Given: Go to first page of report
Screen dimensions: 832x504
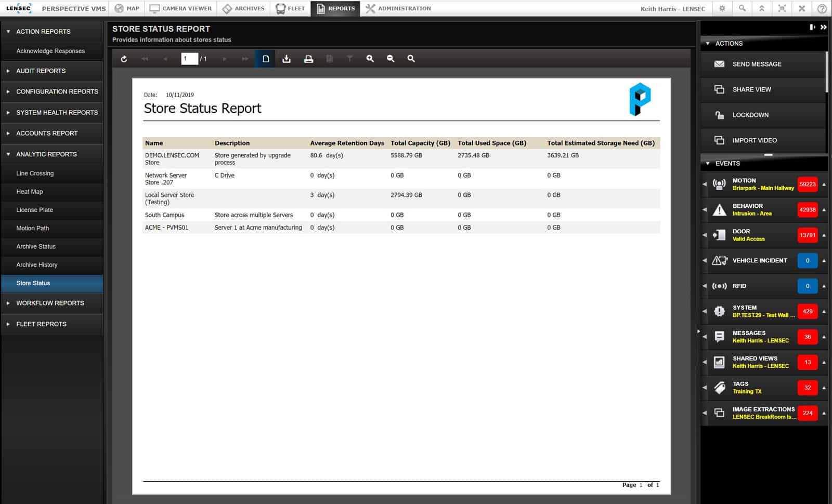Looking at the screenshot, I should 145,59.
